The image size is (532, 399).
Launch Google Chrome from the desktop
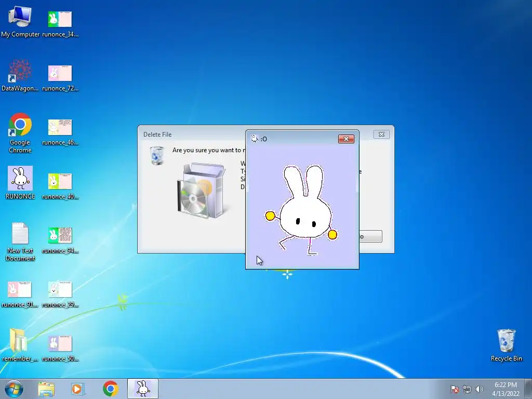pyautogui.click(x=20, y=133)
